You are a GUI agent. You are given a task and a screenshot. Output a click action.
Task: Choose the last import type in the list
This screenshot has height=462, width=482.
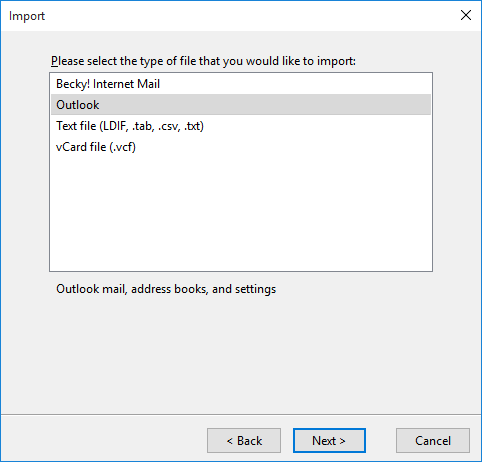(x=241, y=147)
